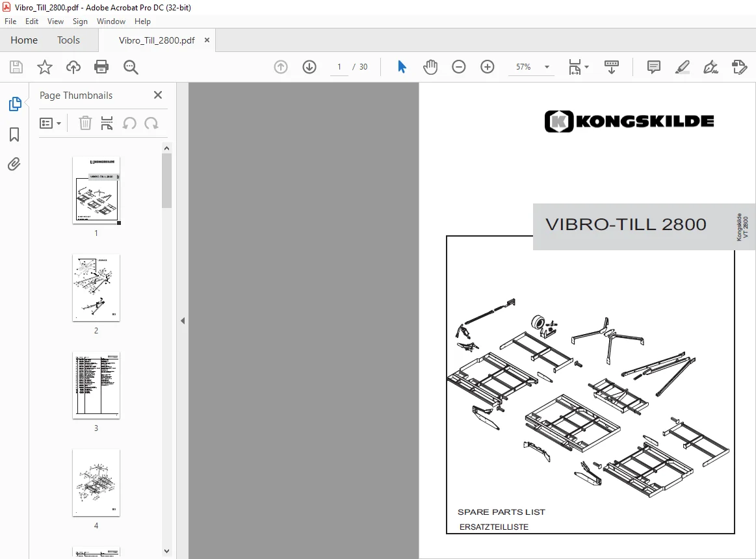Select page 3 thumbnail
The height and width of the screenshot is (559, 756).
pos(96,385)
